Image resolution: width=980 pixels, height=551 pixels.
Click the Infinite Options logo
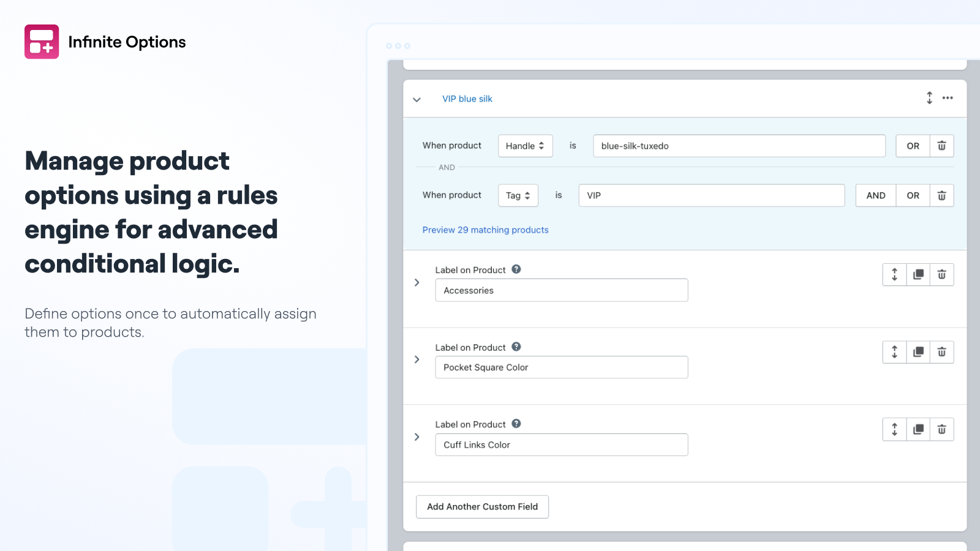point(41,42)
